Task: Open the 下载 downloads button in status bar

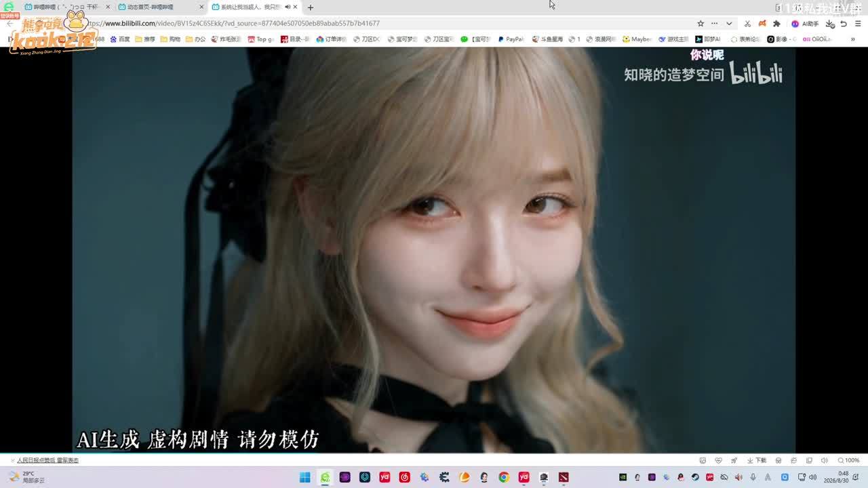Action: click(756, 460)
